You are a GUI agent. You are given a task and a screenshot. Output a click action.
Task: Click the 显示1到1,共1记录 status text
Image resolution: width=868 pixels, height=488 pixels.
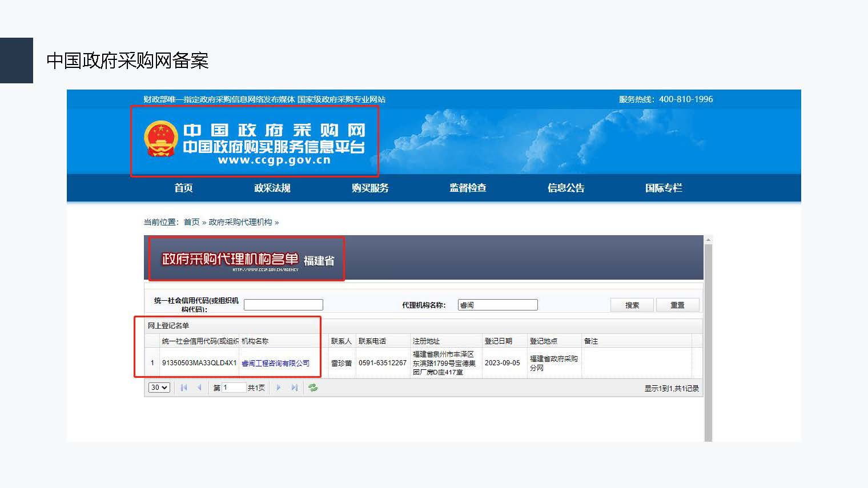(x=672, y=388)
